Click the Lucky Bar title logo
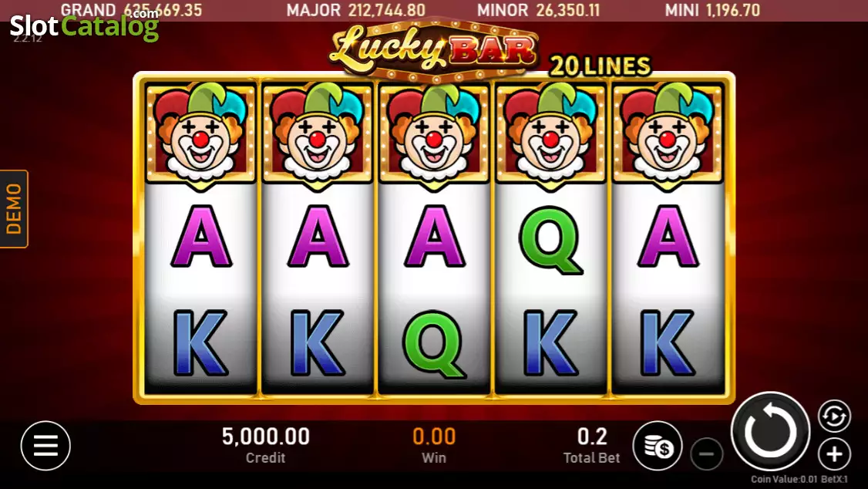The width and height of the screenshot is (868, 489). (x=434, y=50)
